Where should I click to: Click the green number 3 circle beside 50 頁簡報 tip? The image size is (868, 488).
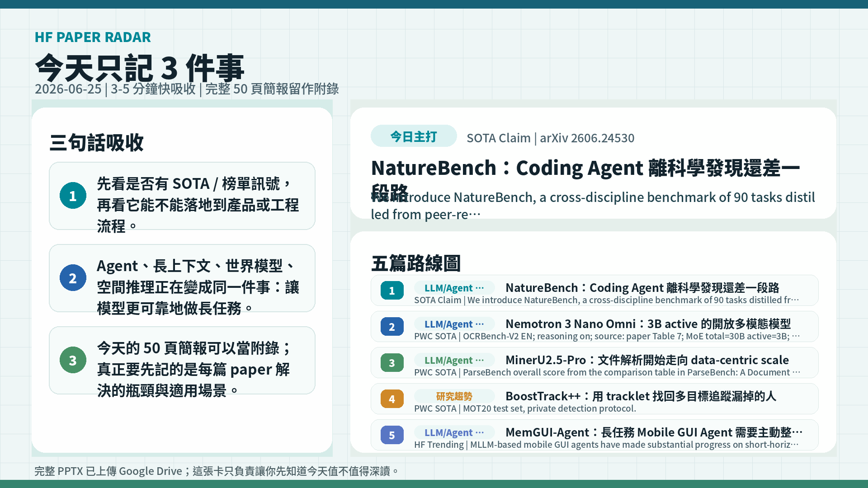point(73,360)
